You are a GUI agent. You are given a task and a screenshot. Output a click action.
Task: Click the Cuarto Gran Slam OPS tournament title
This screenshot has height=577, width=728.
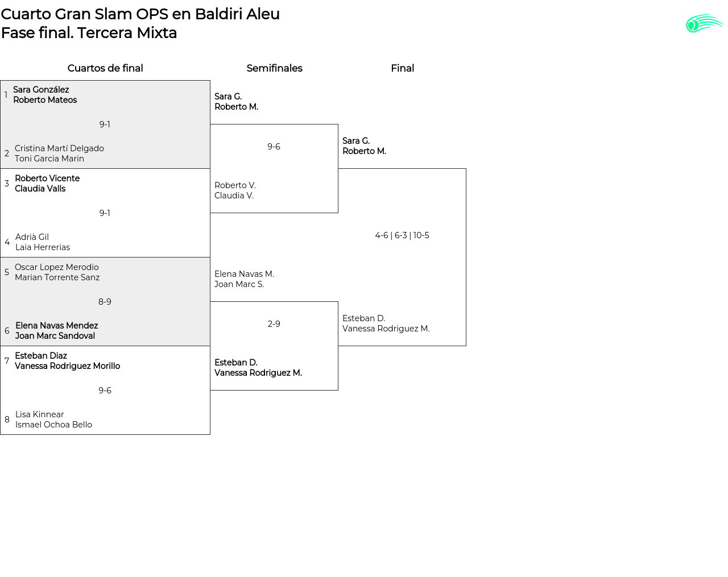point(140,14)
